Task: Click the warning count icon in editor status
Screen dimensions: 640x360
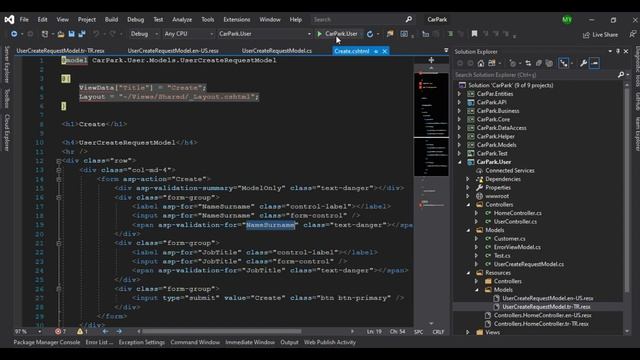Action: pyautogui.click(x=80, y=331)
